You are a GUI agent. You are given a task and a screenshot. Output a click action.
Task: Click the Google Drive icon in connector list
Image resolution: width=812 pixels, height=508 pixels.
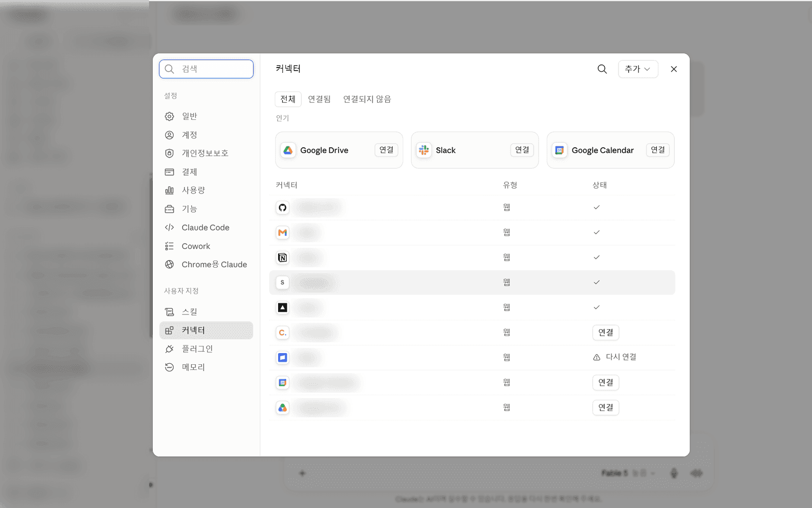click(x=283, y=407)
